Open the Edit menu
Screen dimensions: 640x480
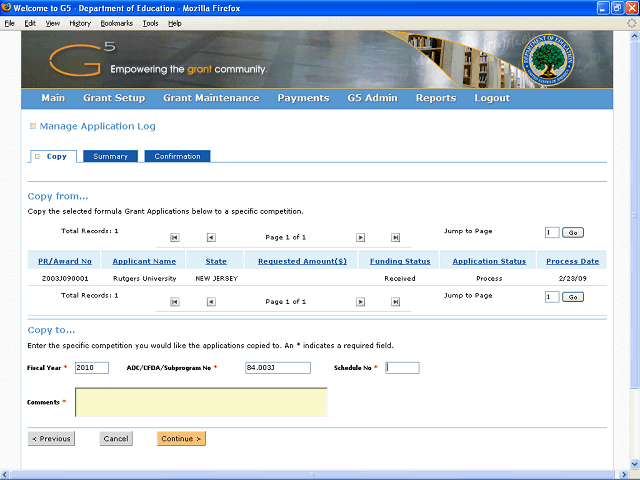30,23
